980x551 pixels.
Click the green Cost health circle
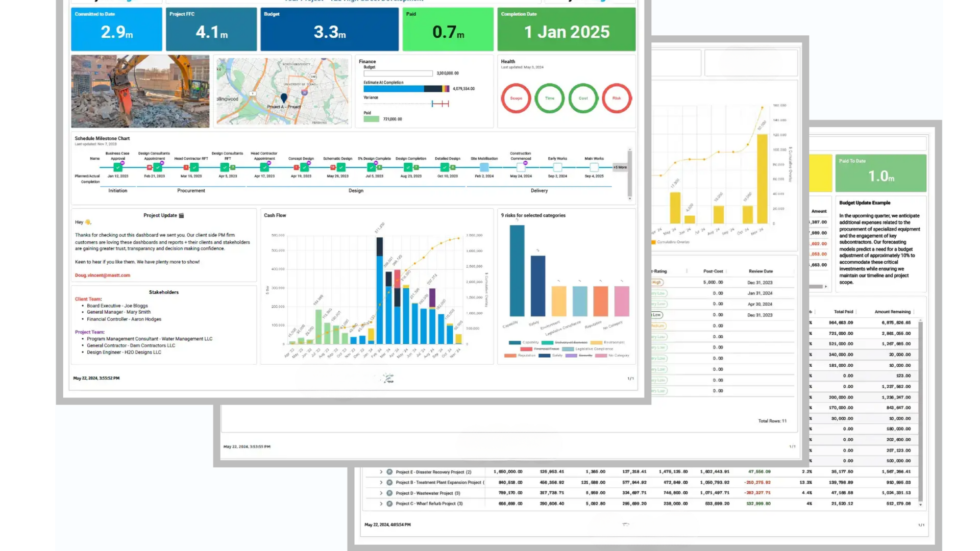coord(583,98)
